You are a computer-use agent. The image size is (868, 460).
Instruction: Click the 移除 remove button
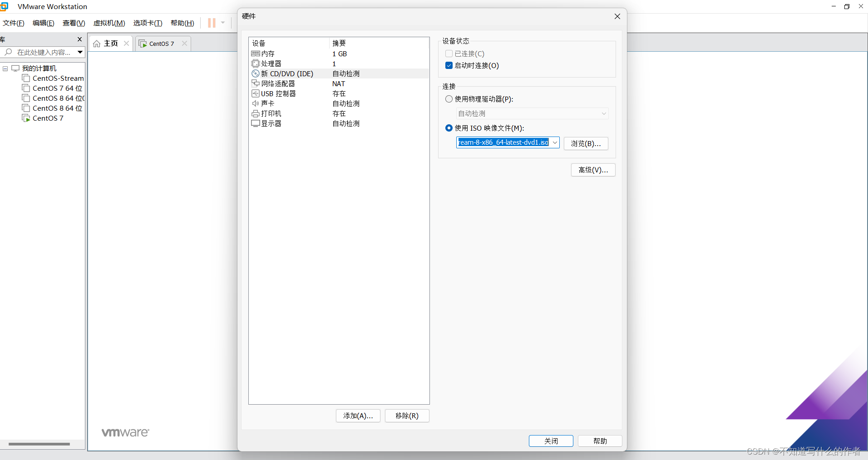tap(407, 416)
